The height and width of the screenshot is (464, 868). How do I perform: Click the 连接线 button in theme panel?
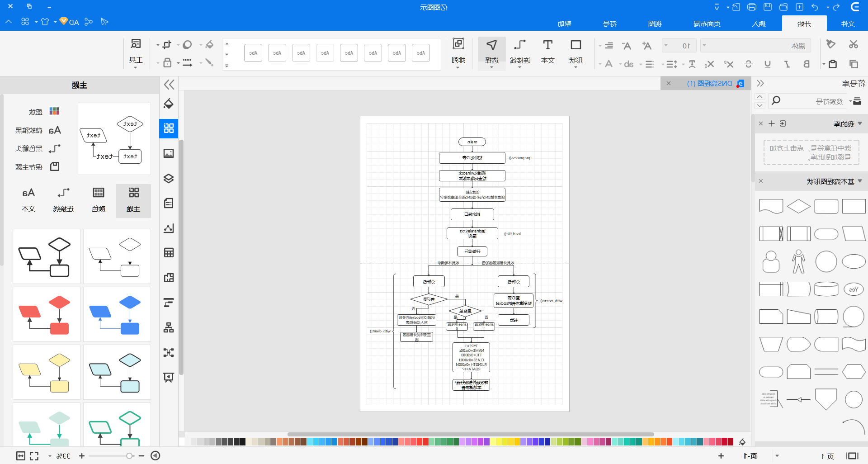[x=63, y=200]
